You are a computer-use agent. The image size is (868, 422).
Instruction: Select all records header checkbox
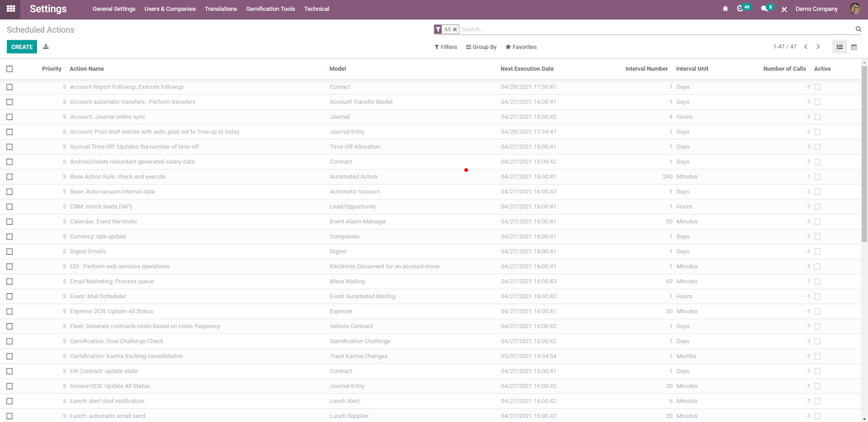[x=9, y=69]
